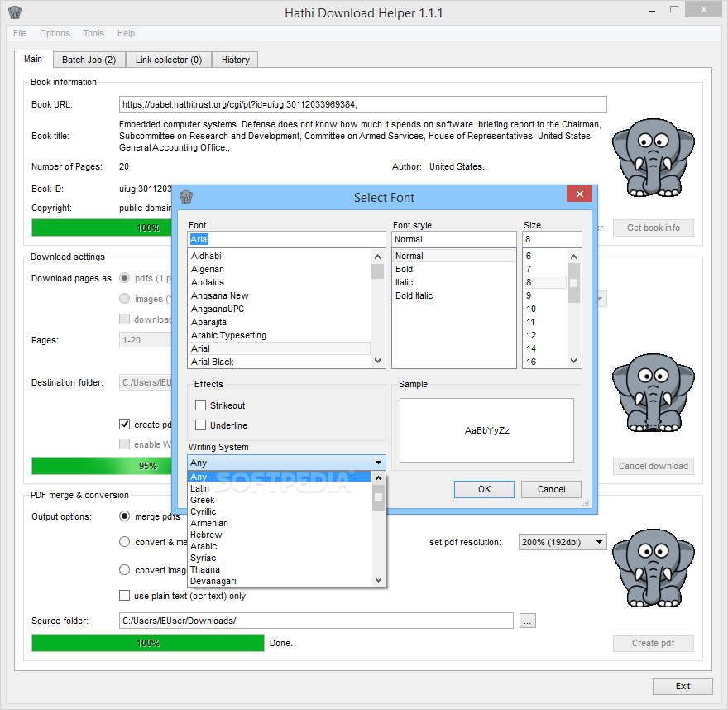Screen dimensions: 728x710
Task: Select Bold Italic font style
Action: 454,295
